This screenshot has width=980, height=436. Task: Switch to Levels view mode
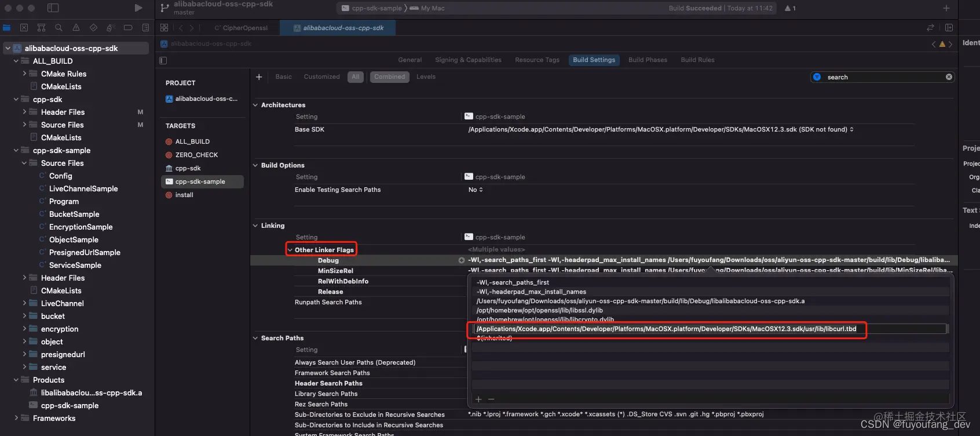pos(426,77)
